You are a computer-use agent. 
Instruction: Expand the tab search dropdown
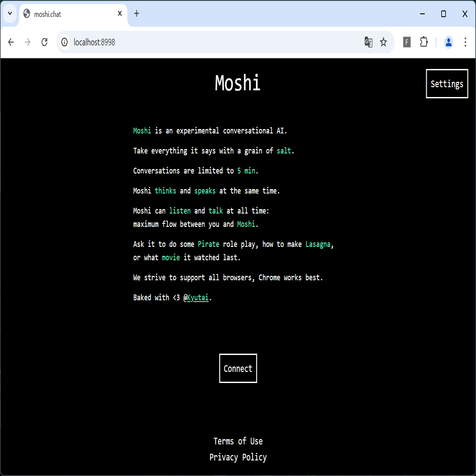[10, 13]
